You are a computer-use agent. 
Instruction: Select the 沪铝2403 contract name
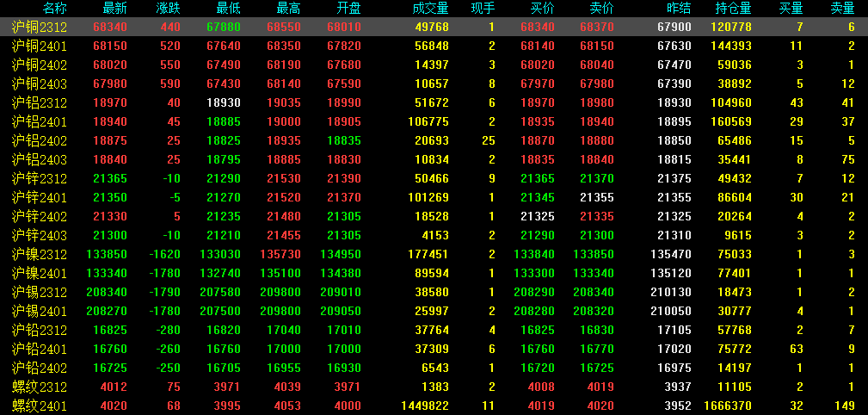click(40, 159)
